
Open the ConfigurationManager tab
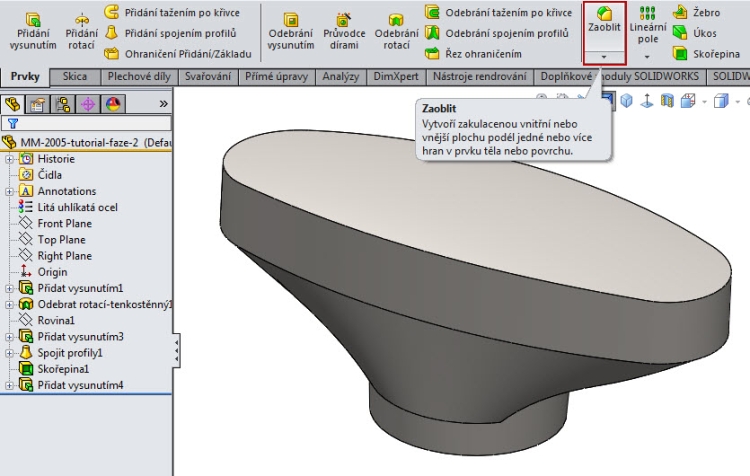63,104
